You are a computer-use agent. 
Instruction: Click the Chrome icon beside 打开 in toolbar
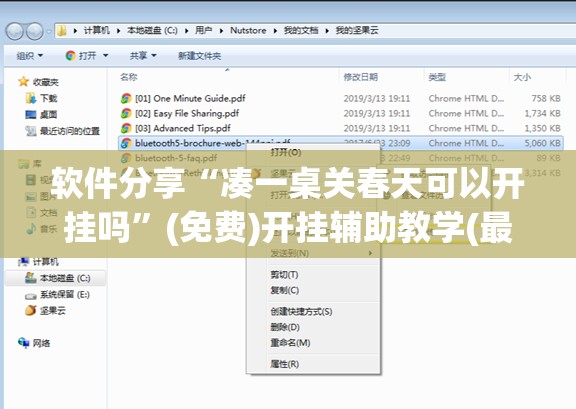click(x=70, y=56)
